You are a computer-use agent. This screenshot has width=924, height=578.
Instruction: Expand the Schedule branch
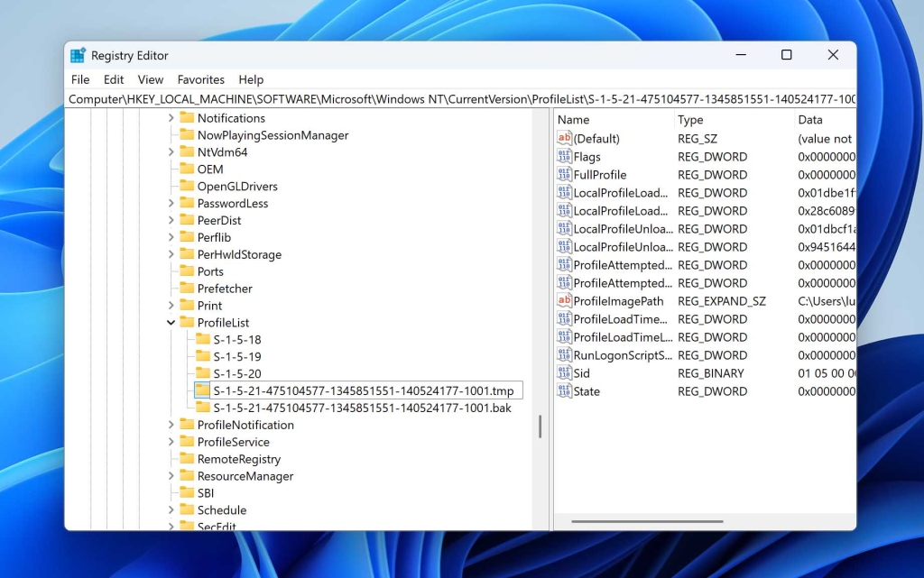(171, 509)
